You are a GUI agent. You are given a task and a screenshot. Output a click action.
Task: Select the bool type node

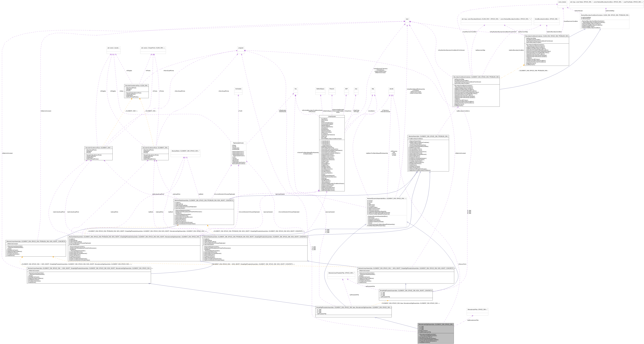(407, 21)
